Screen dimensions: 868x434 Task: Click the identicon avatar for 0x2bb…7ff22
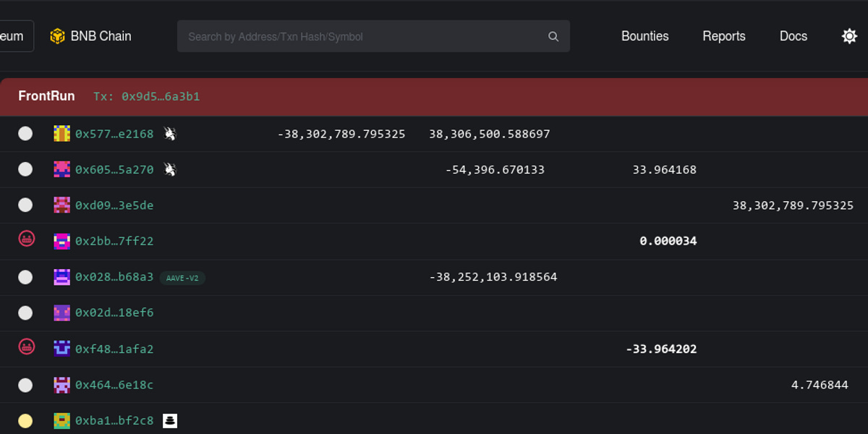click(x=62, y=241)
